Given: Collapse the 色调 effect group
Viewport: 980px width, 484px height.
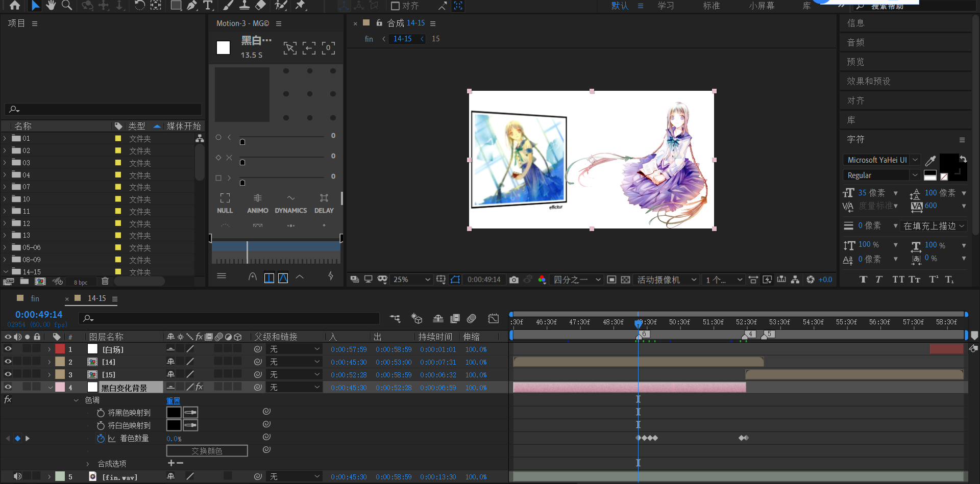Looking at the screenshot, I should tap(76, 400).
